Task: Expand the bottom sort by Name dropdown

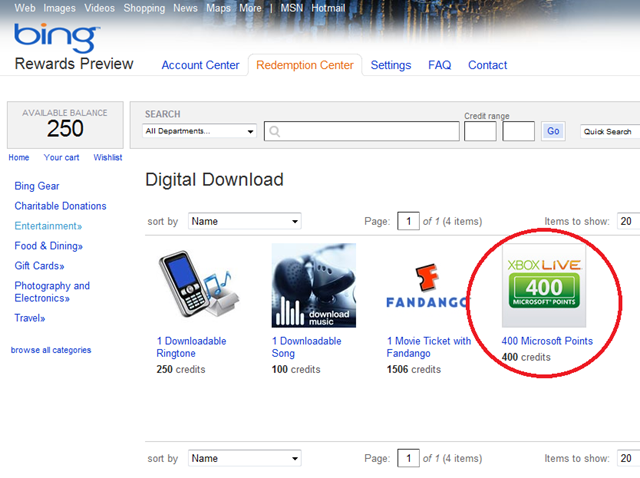Action: point(244,458)
